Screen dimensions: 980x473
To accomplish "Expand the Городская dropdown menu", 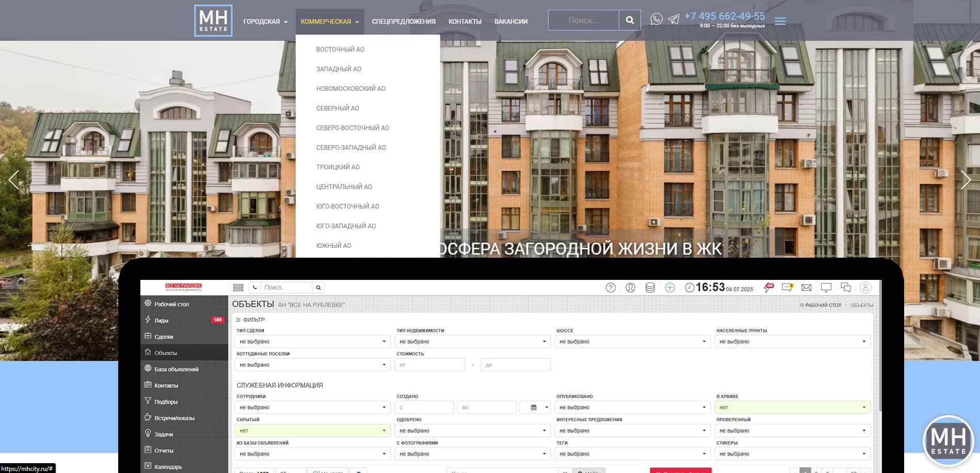I will pos(265,22).
